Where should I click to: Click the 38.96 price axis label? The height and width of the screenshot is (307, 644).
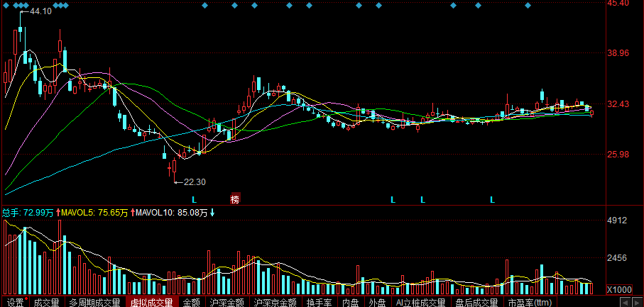pos(620,53)
